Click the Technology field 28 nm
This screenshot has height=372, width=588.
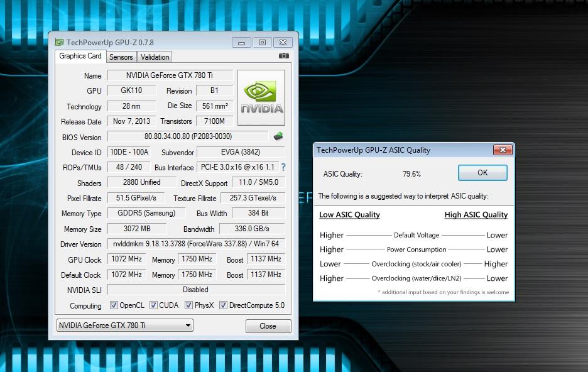click(x=132, y=106)
